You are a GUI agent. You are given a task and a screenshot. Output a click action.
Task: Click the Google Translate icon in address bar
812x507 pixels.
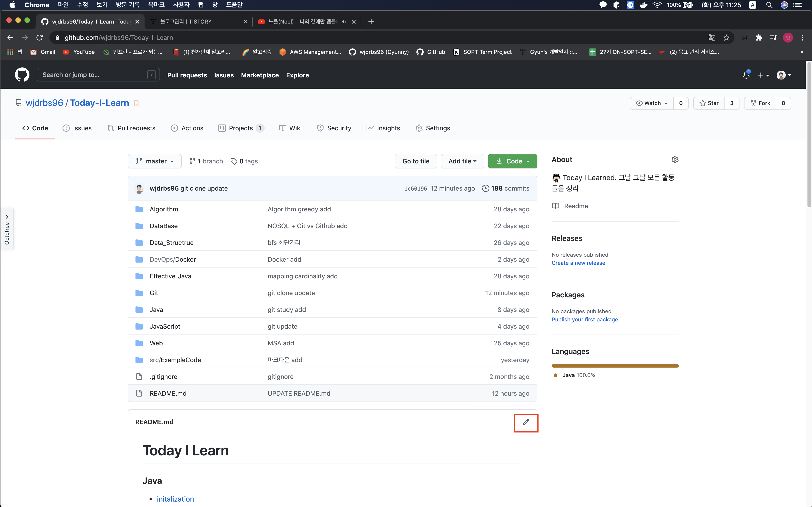pyautogui.click(x=711, y=38)
